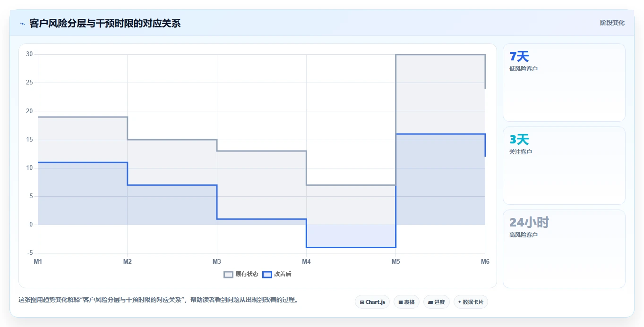The height and width of the screenshot is (327, 644).
Task: Click the sparkle icon inside 数据卡片 chip
Action: 460,302
